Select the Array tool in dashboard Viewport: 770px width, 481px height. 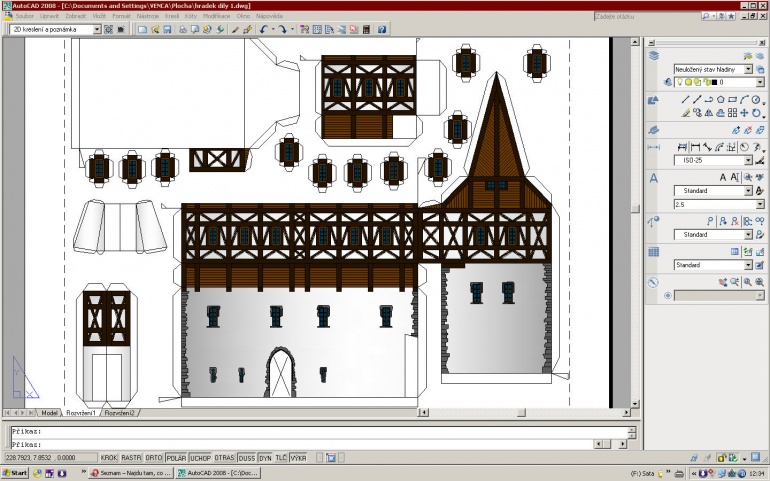point(733,113)
